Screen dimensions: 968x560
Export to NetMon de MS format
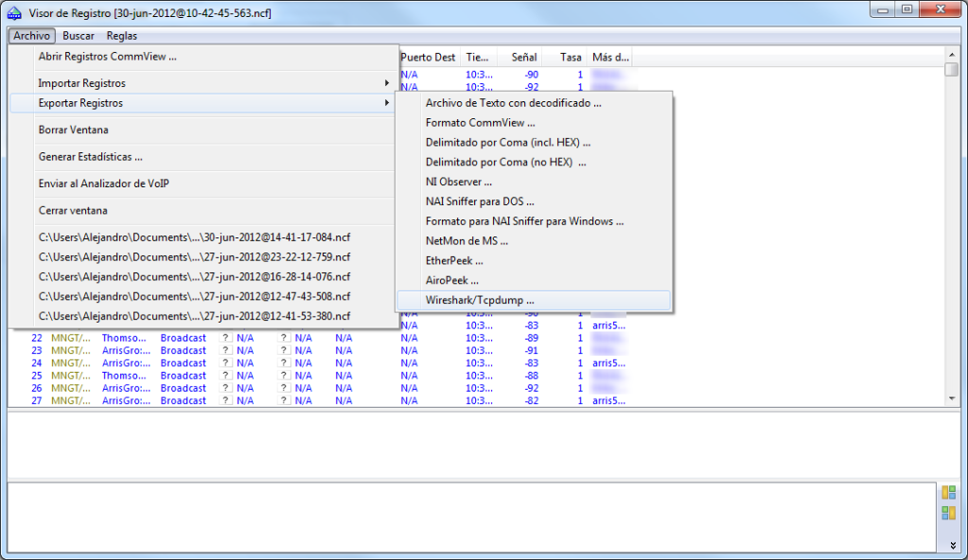pos(534,241)
